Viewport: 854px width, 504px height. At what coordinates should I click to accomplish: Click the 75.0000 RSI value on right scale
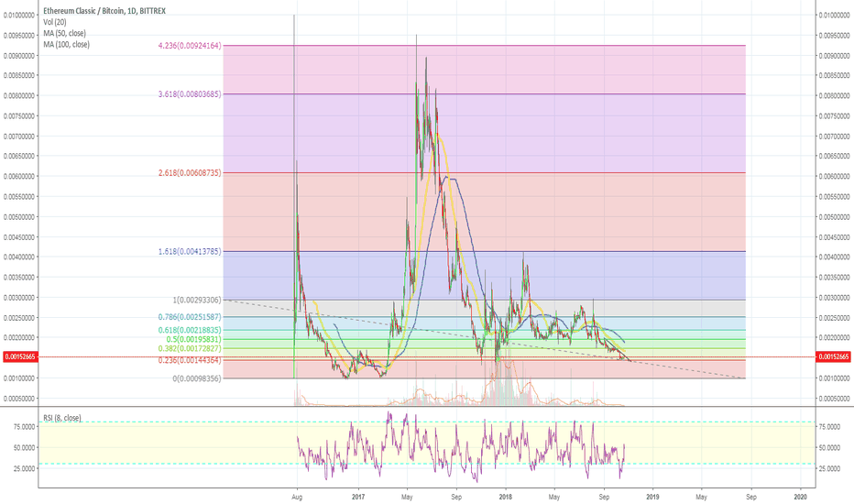pyautogui.click(x=830, y=427)
